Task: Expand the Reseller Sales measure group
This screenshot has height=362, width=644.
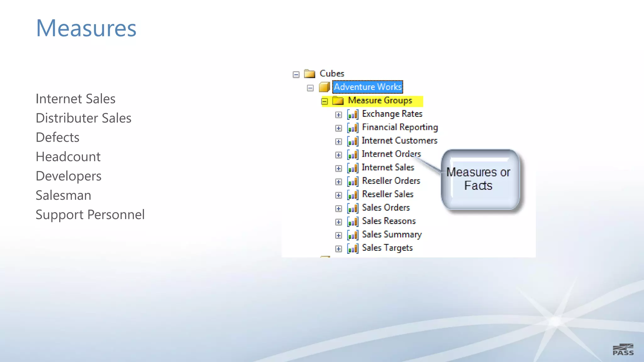Action: 338,195
